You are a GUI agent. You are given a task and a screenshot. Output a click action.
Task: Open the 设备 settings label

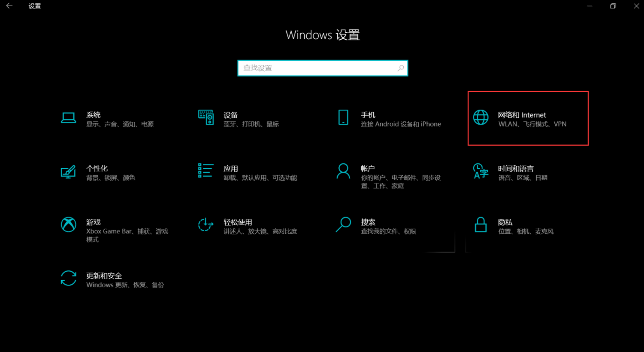coord(231,115)
